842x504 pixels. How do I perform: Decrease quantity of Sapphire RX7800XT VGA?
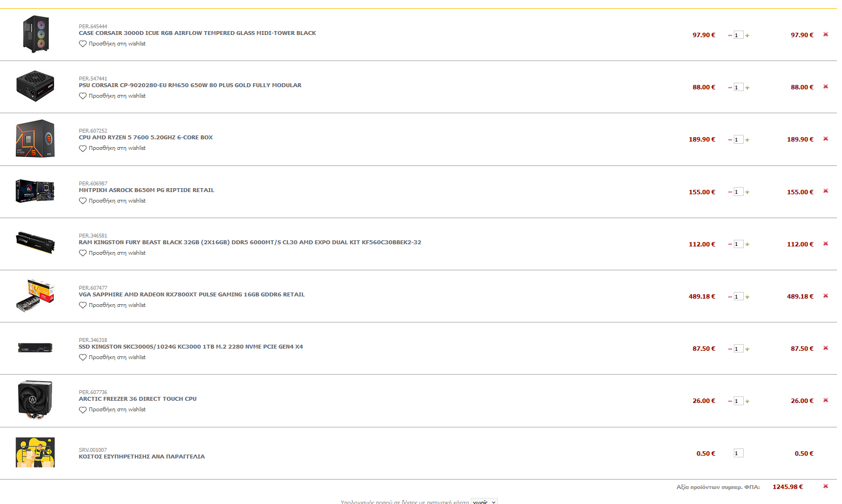[730, 297]
